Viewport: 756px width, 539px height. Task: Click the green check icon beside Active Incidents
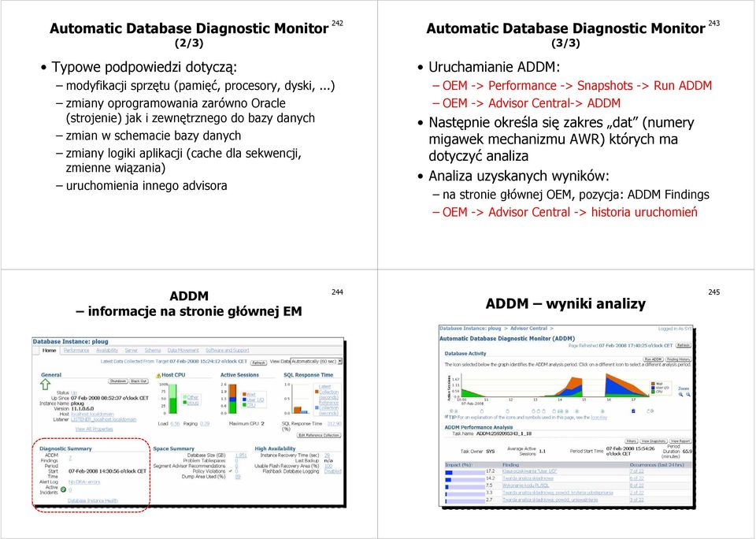(x=64, y=489)
